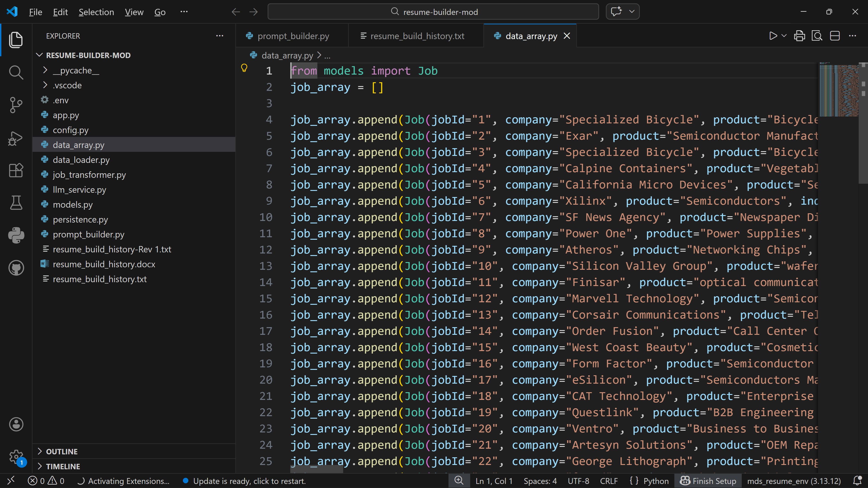Expand the OUTLINE section
868x488 pixels.
(x=62, y=451)
